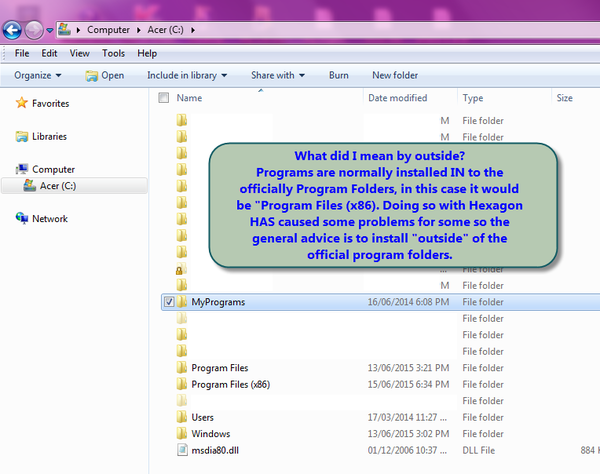Click the drive icon in address bar
600x474 pixels.
pyautogui.click(x=65, y=29)
